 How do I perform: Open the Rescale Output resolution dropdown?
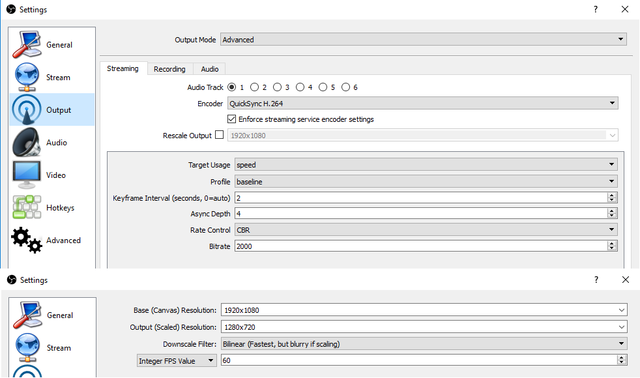coord(422,135)
